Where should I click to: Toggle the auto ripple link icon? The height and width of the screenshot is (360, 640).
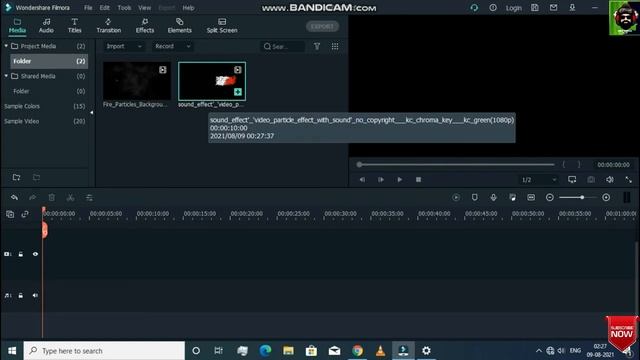point(25,214)
